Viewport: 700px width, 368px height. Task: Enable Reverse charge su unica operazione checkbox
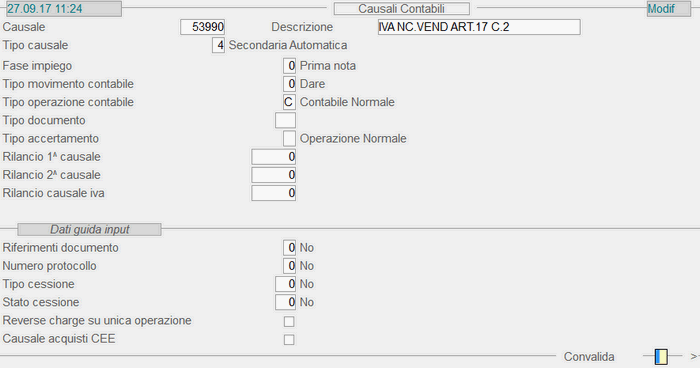pos(289,322)
